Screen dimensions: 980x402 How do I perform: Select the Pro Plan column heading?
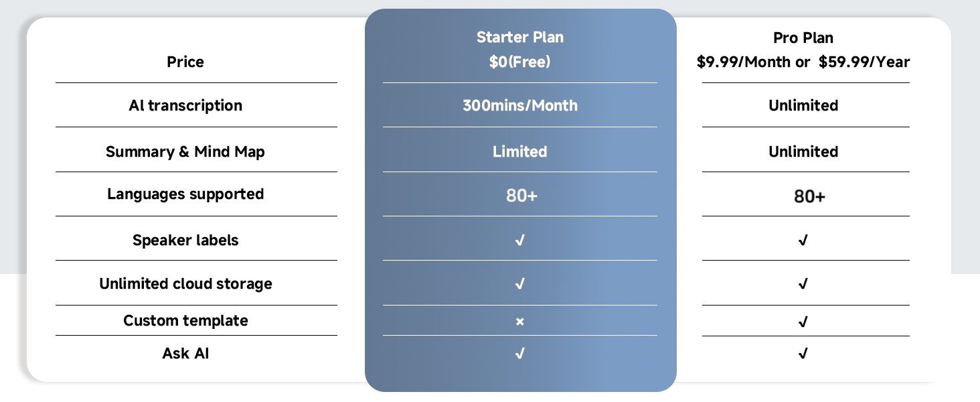click(803, 38)
